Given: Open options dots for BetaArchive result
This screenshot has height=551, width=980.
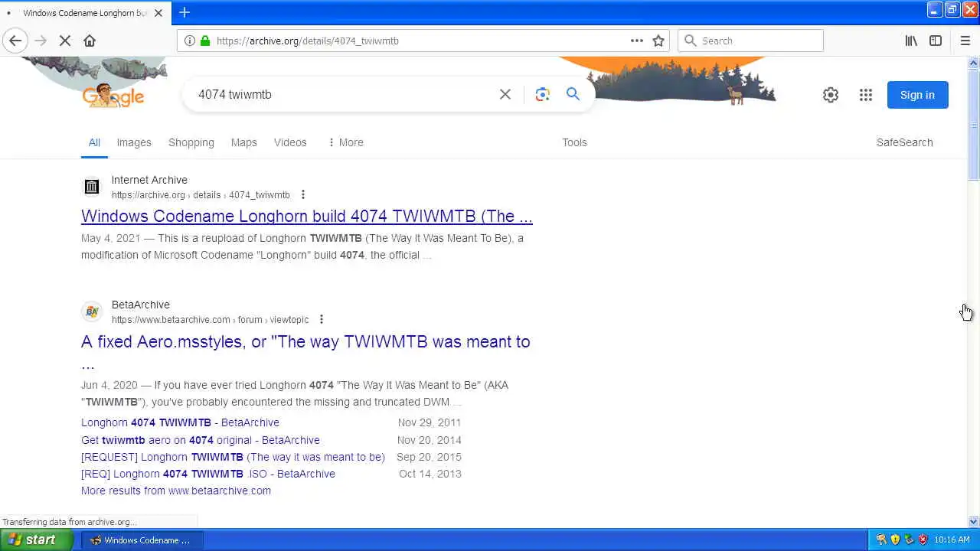Looking at the screenshot, I should (322, 319).
